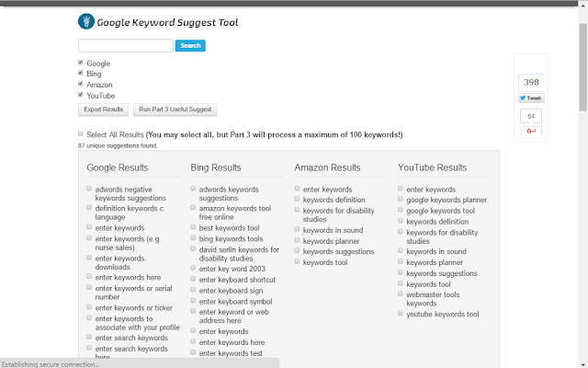Click Run Part 3 Useful Suggest button
The width and height of the screenshot is (588, 368).
(x=175, y=109)
